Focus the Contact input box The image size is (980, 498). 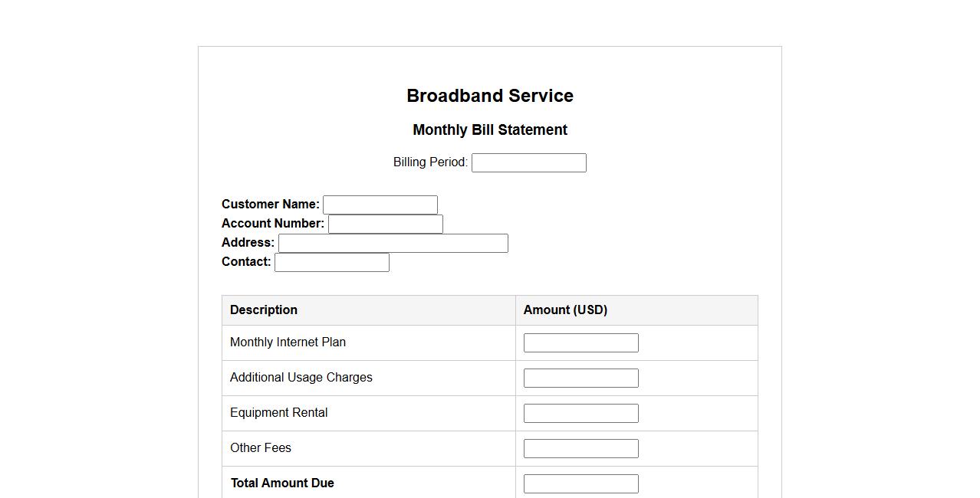331,262
